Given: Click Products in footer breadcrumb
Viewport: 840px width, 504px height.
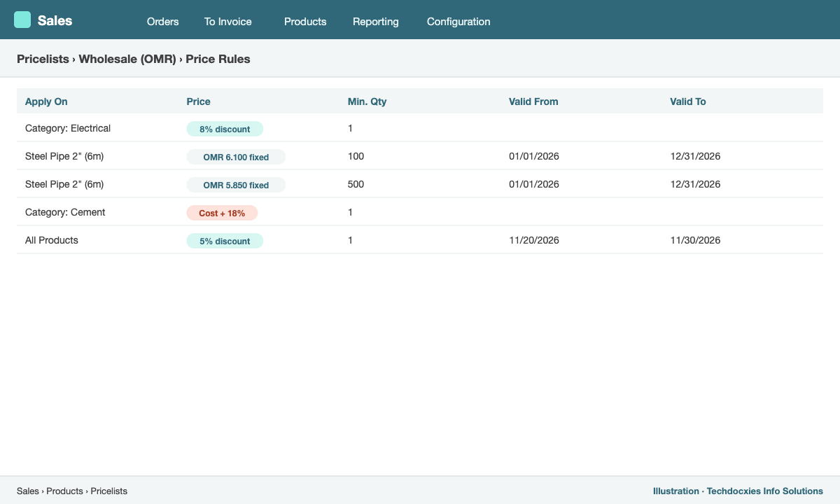Looking at the screenshot, I should (x=64, y=491).
